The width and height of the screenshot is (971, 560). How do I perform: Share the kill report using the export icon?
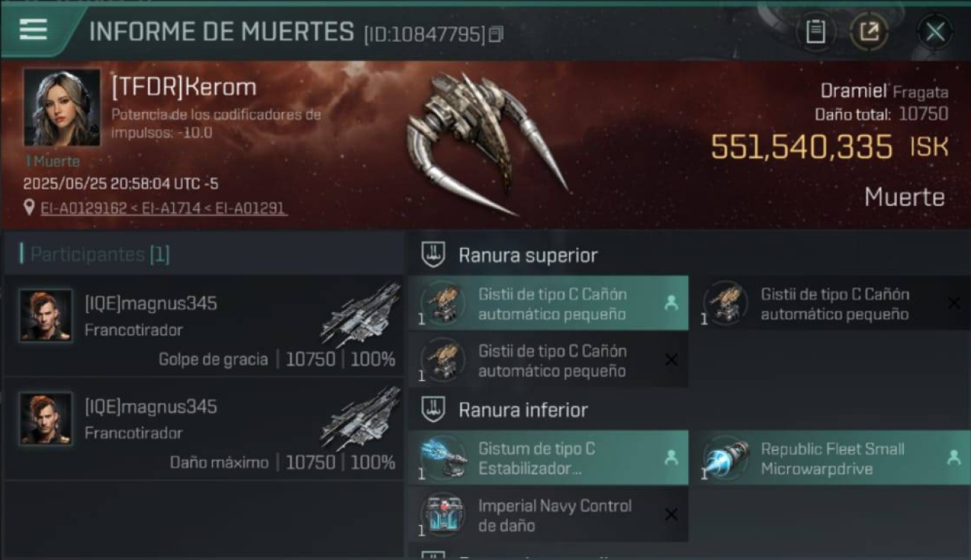click(x=869, y=32)
